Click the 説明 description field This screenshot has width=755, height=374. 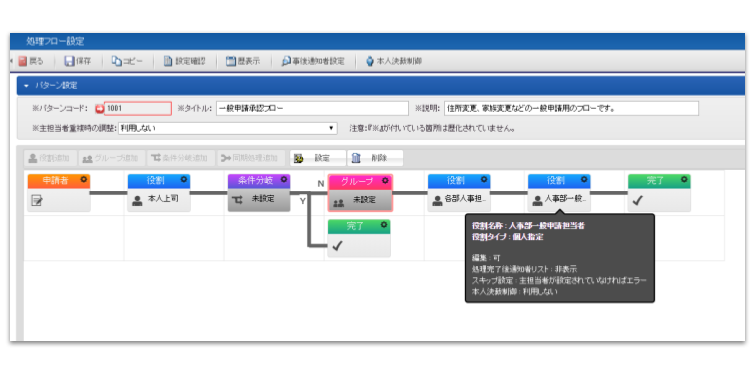pyautogui.click(x=571, y=109)
